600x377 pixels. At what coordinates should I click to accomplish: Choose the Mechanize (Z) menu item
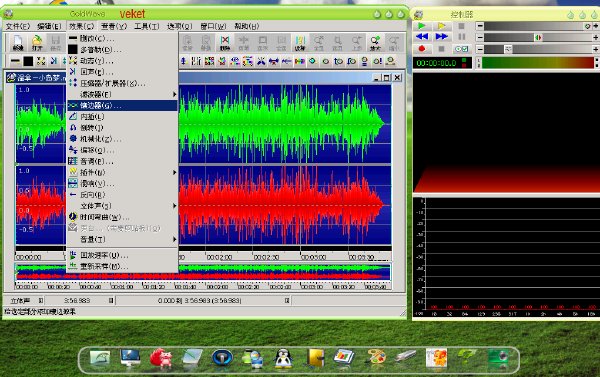click(122, 139)
